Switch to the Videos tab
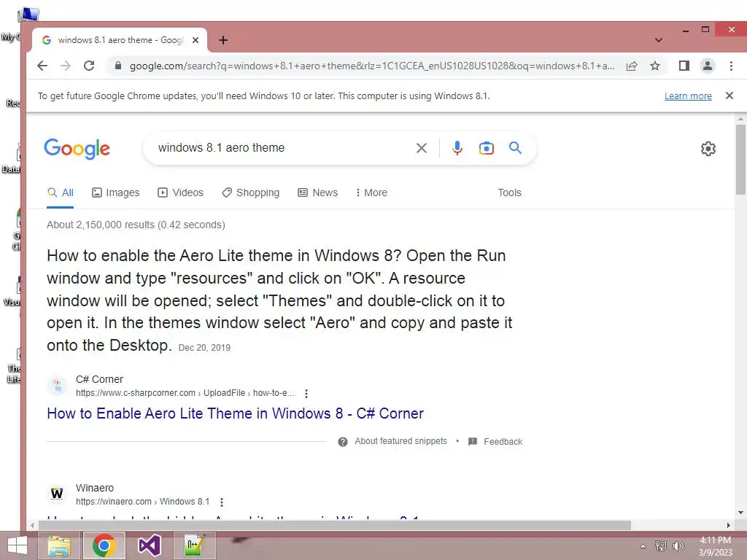This screenshot has width=747, height=560. (x=181, y=192)
